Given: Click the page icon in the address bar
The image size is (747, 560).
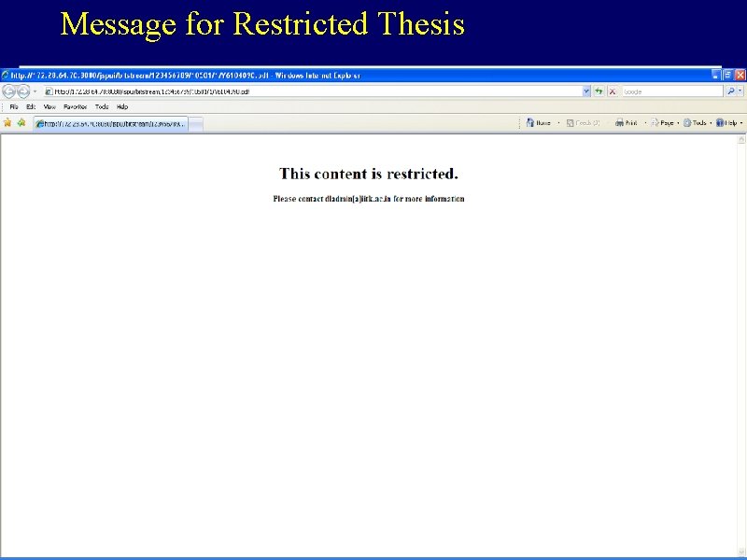Looking at the screenshot, I should (49, 91).
